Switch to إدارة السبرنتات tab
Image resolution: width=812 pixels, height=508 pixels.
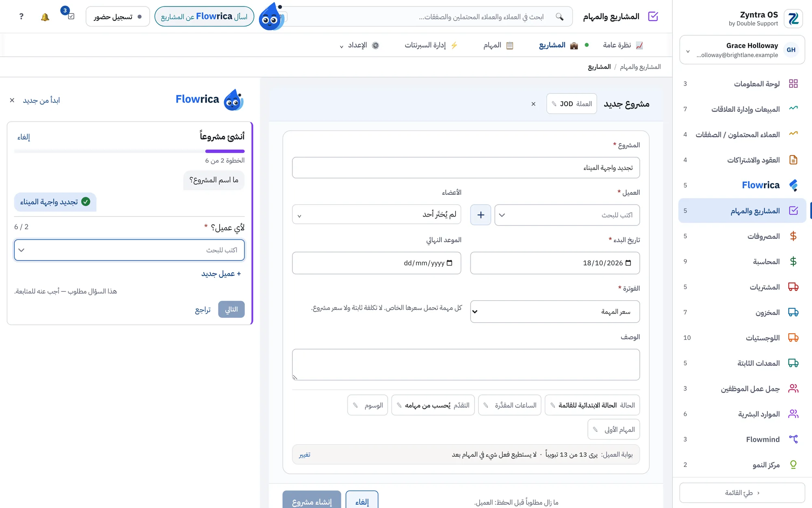point(431,45)
